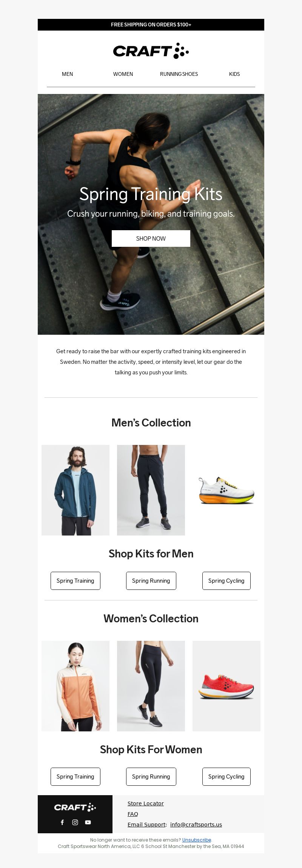Click the Unsubscribe link
Screen dimensions: 302x868
click(197, 840)
